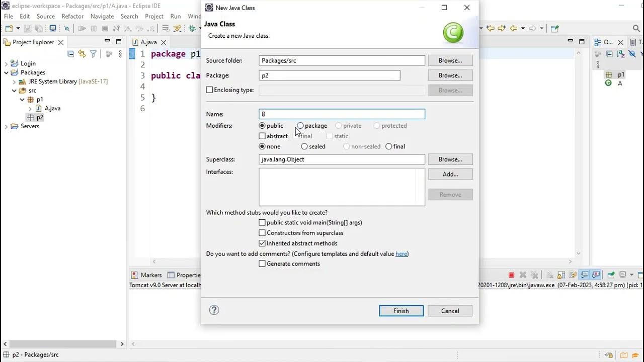Open the dropdown arrow beside New icon
The image size is (644, 362).
coord(18,28)
